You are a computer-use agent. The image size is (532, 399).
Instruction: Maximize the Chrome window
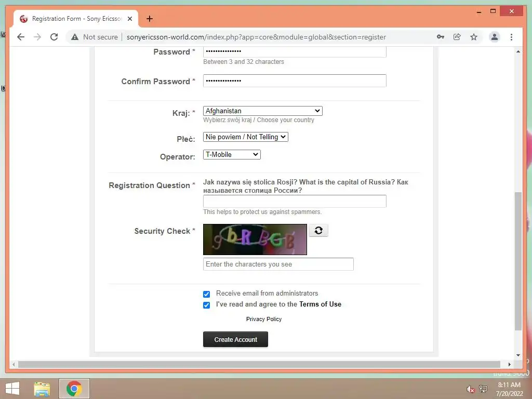click(x=493, y=11)
